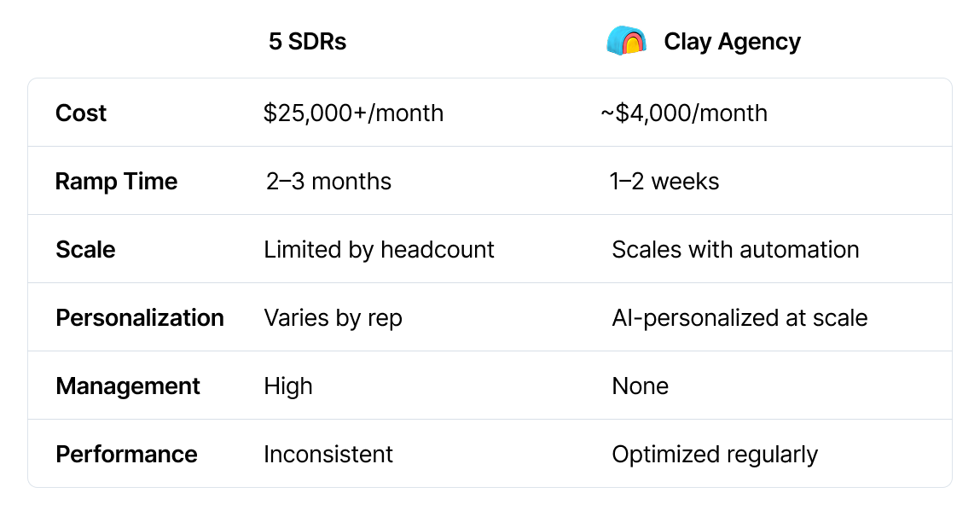The height and width of the screenshot is (522, 980).
Task: Select the Performance row label
Action: [126, 454]
